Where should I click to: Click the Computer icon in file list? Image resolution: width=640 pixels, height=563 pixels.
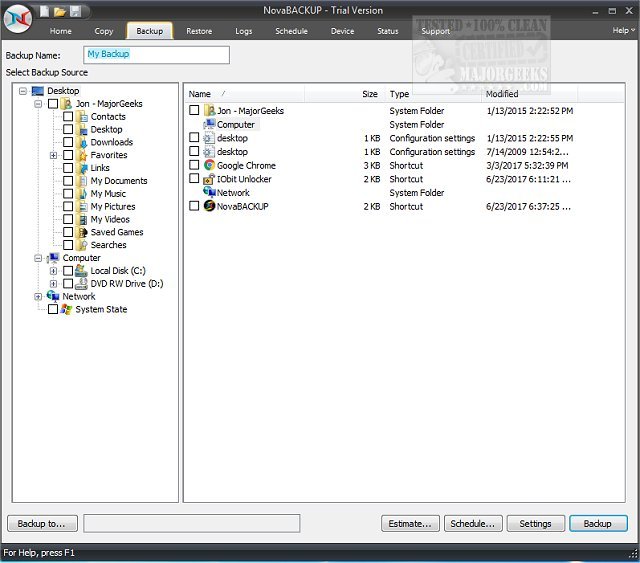[209, 124]
